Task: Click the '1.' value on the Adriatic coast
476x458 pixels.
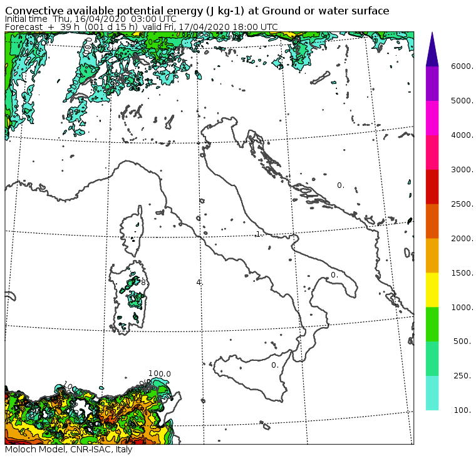Action: click(x=258, y=234)
